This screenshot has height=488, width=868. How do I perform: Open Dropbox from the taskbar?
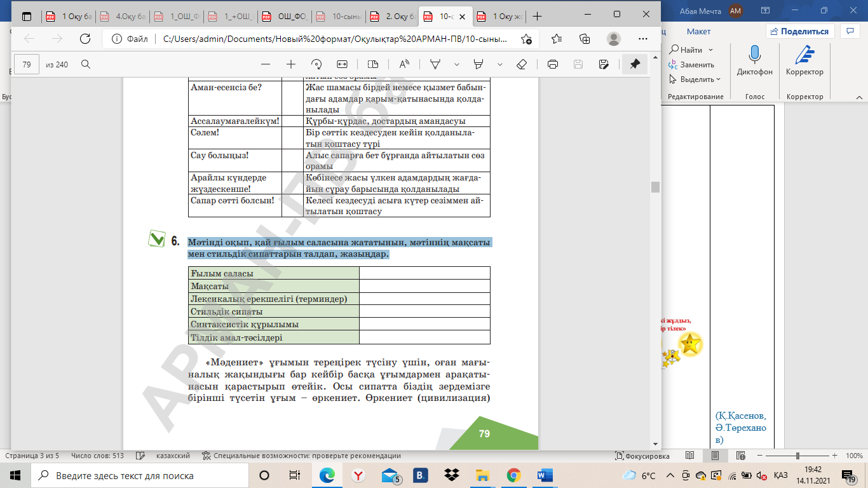click(452, 475)
